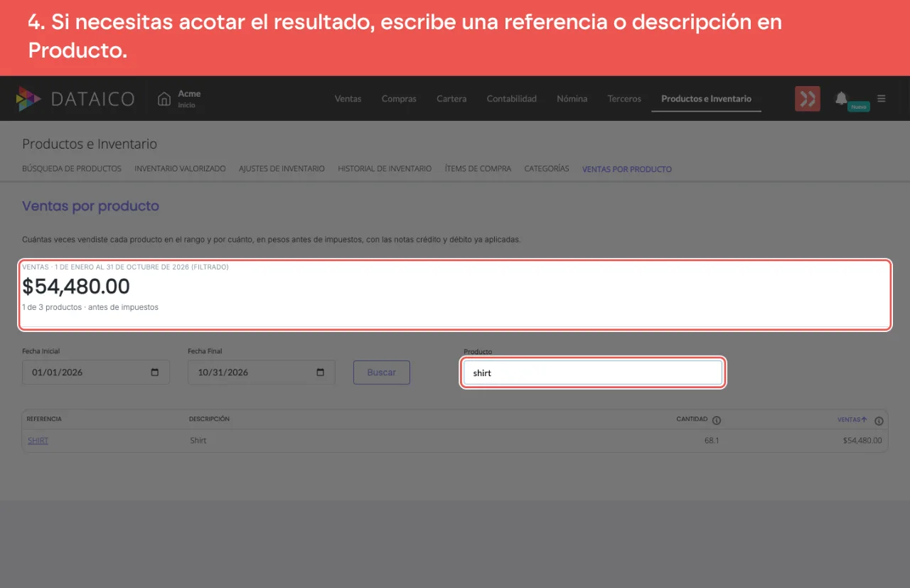The height and width of the screenshot is (588, 910).
Task: Click the $54,480.00 table cell
Action: pos(862,441)
